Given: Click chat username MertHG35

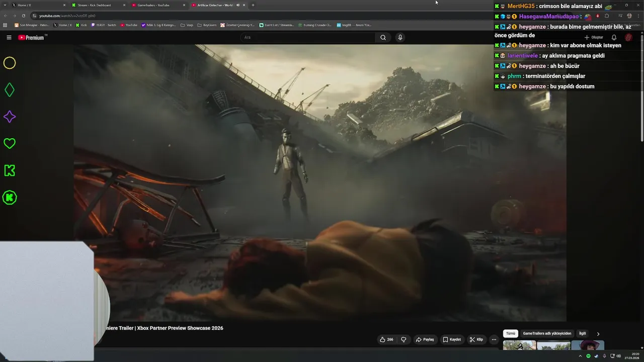Looking at the screenshot, I should pos(521,6).
